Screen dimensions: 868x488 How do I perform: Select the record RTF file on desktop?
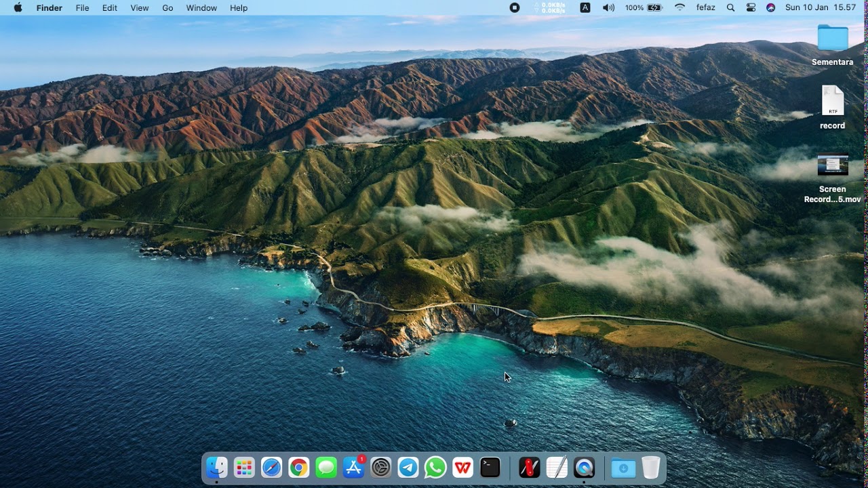[833, 100]
